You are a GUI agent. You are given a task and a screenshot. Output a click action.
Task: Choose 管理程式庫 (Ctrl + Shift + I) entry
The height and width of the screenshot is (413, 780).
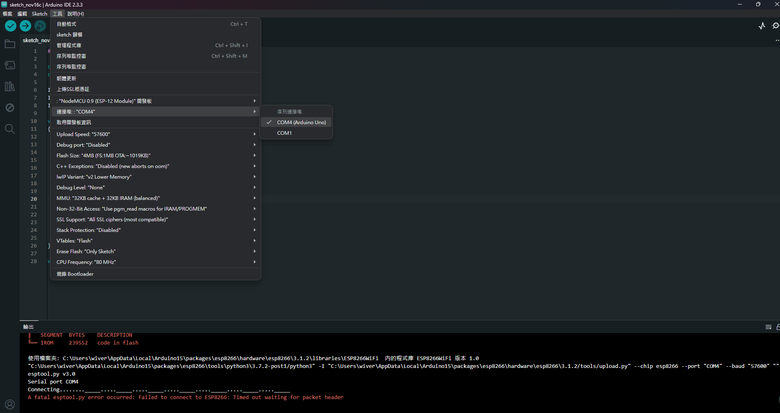(156, 45)
